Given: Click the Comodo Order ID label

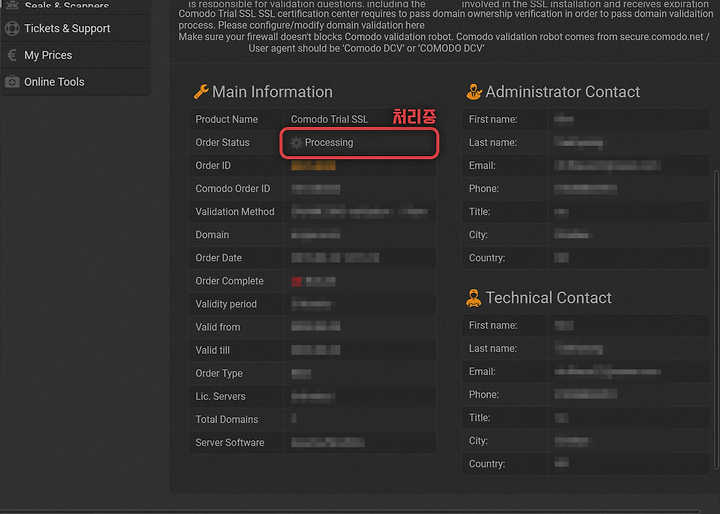Looking at the screenshot, I should coord(233,189).
